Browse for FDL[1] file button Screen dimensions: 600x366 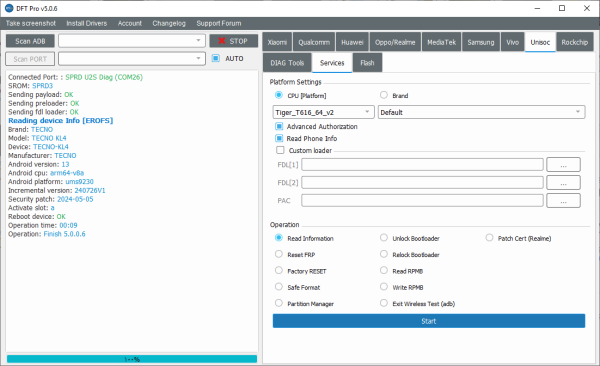[x=563, y=165]
